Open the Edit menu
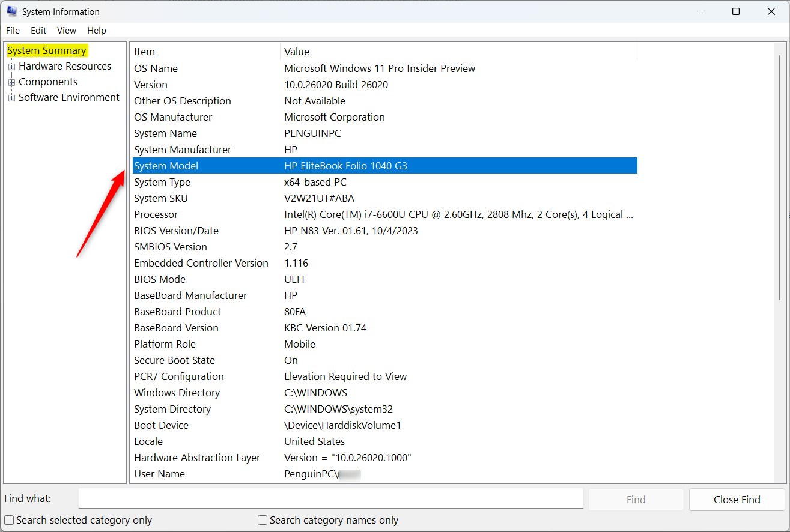This screenshot has height=532, width=790. tap(38, 30)
